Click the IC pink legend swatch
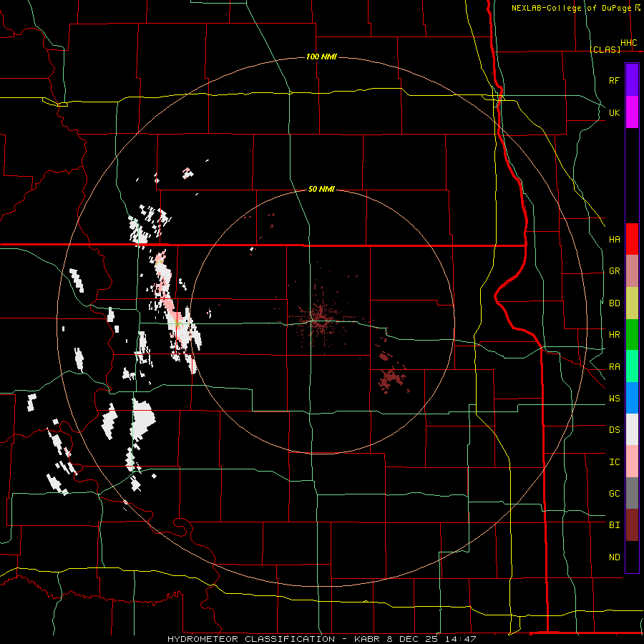 click(x=632, y=462)
